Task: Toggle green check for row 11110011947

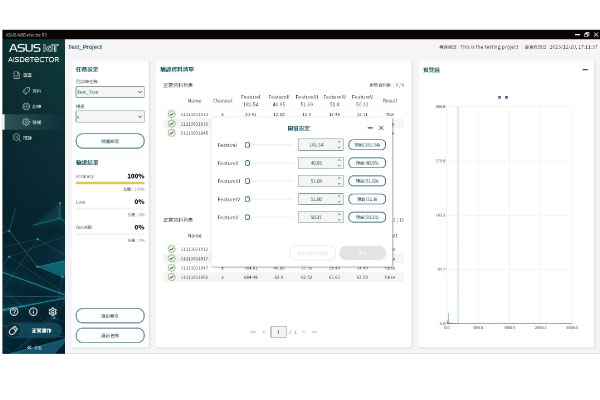Action: click(x=172, y=267)
